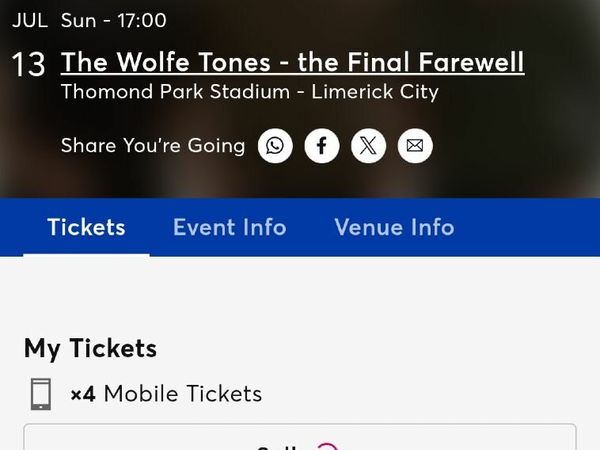Open The Wolfe Tones Final Farewell link
The width and height of the screenshot is (600, 450).
tap(292, 62)
